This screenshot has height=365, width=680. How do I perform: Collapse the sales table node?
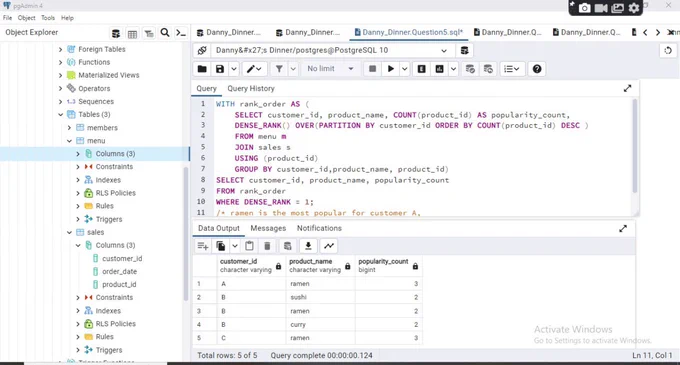tap(69, 232)
